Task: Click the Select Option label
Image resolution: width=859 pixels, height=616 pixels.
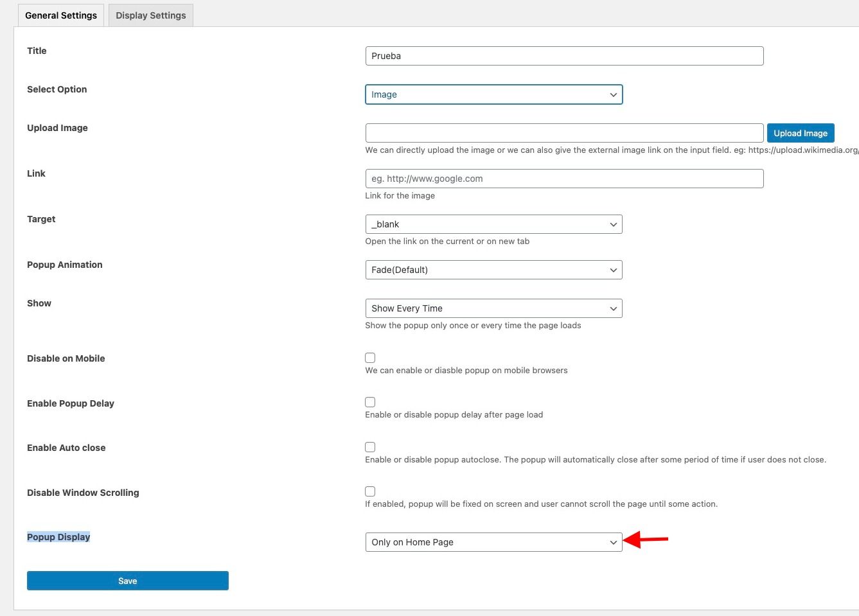Action: 57,89
